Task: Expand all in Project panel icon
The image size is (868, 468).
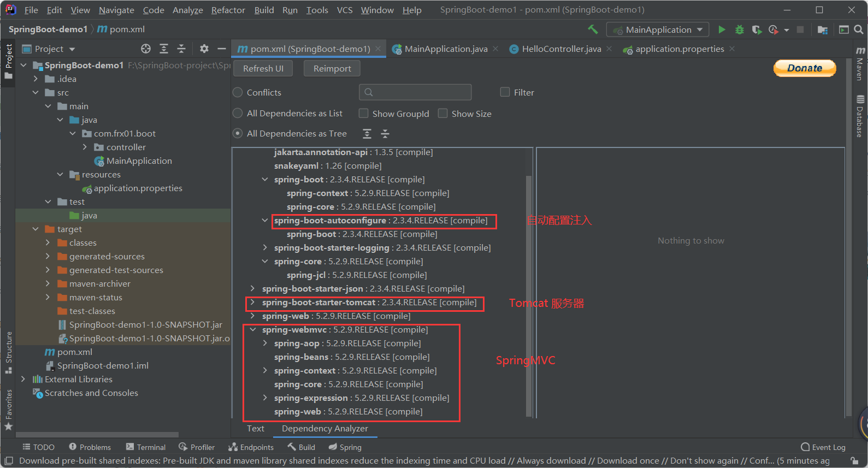Action: pyautogui.click(x=164, y=49)
